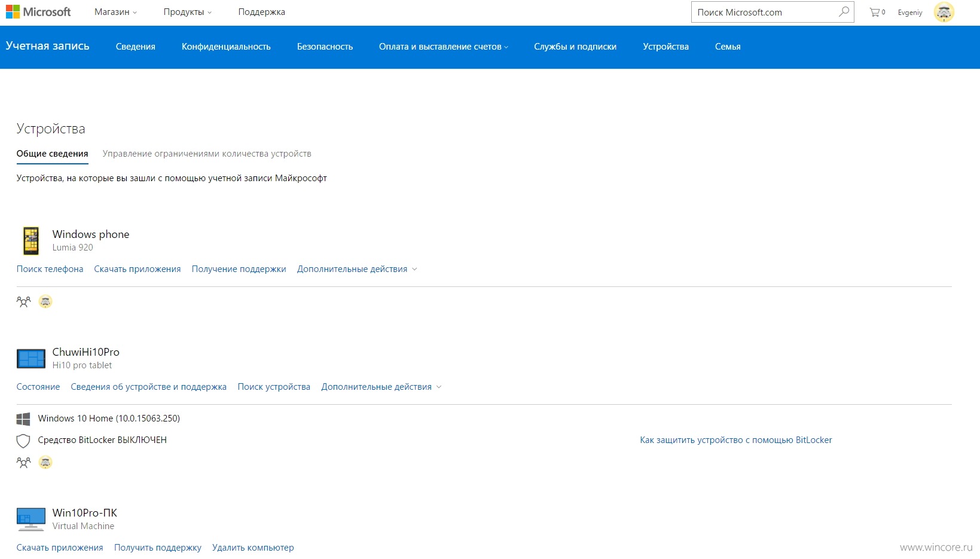Click the Windows phone device icon
This screenshot has height=559, width=980.
pos(31,241)
